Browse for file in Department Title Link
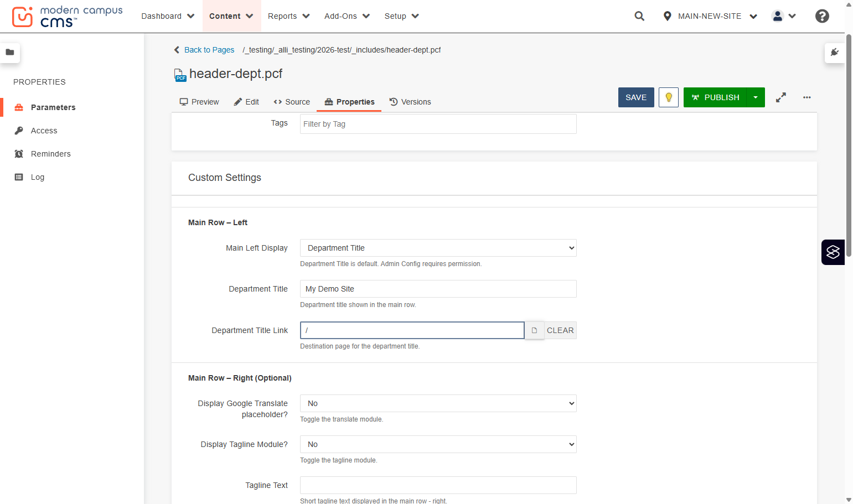This screenshot has height=504, width=853. tap(534, 330)
